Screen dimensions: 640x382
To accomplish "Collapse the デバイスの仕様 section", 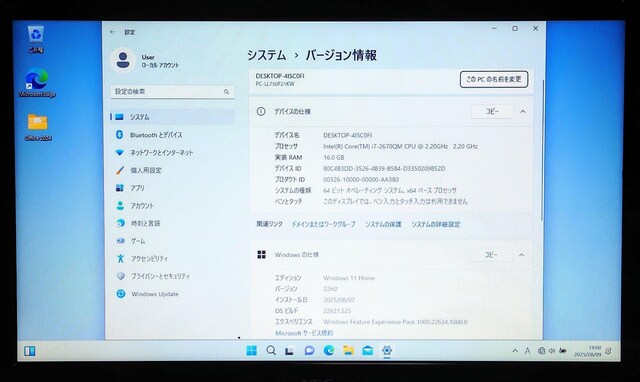I will 523,111.
